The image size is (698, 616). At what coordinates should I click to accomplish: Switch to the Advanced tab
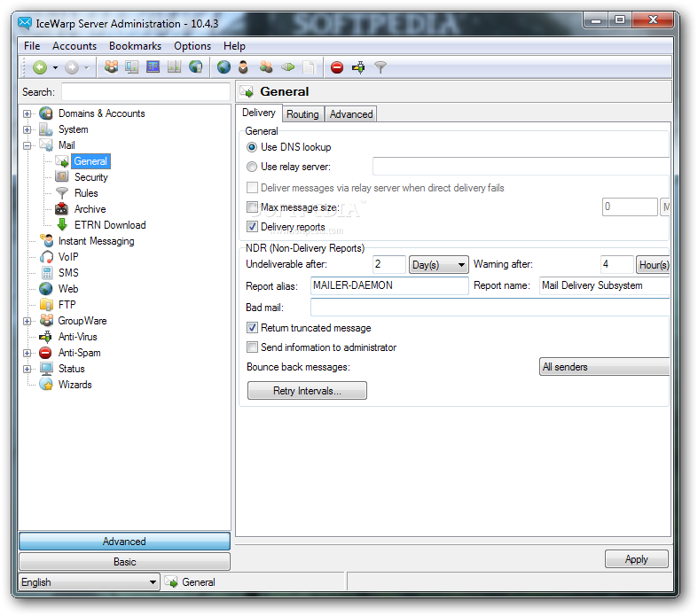click(x=351, y=114)
